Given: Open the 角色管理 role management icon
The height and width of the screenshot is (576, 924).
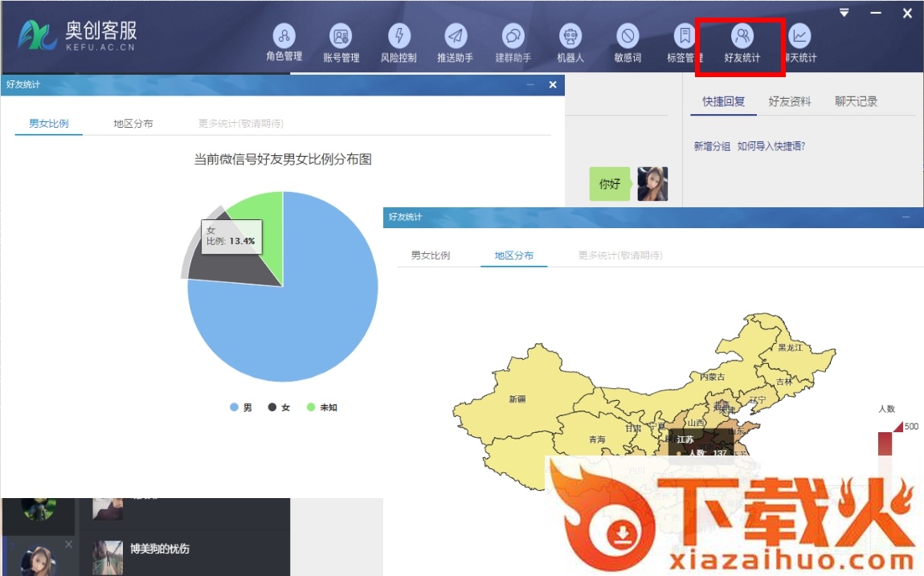Looking at the screenshot, I should tap(284, 36).
